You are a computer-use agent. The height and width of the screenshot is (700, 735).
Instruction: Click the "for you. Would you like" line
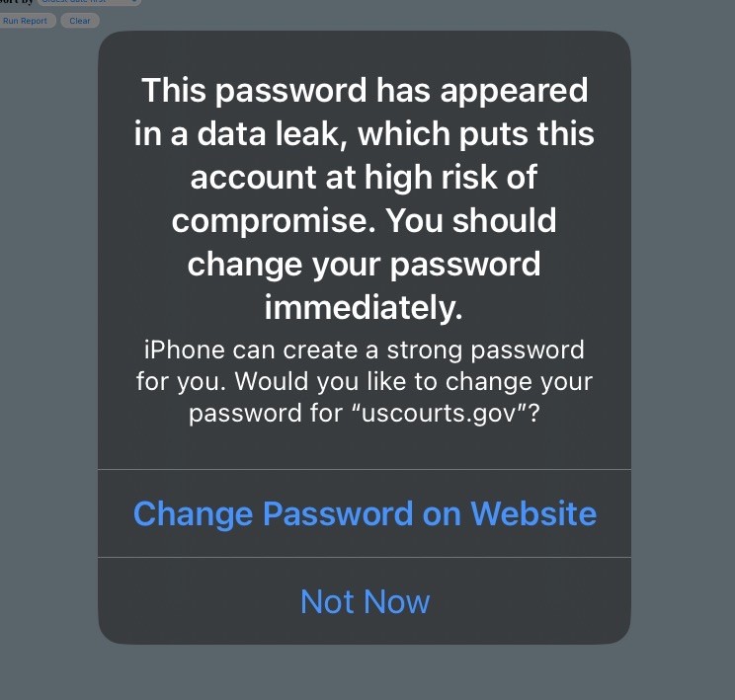[365, 381]
